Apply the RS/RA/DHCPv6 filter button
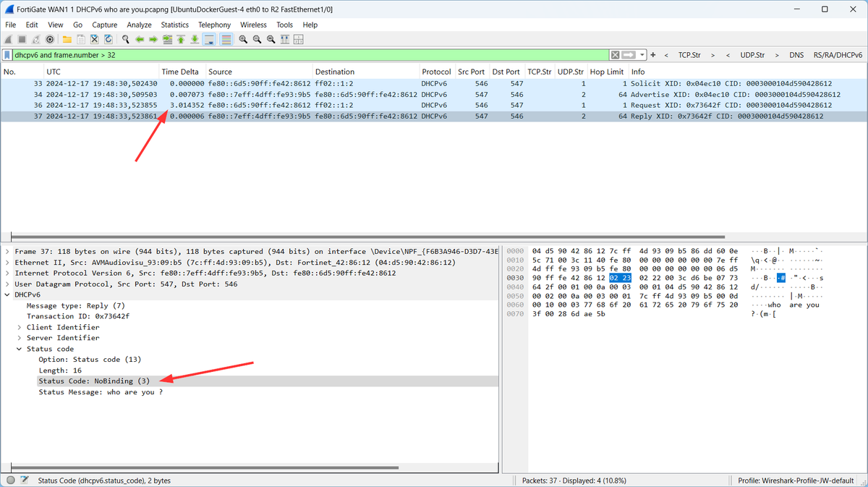The height and width of the screenshot is (487, 868). pos(838,55)
